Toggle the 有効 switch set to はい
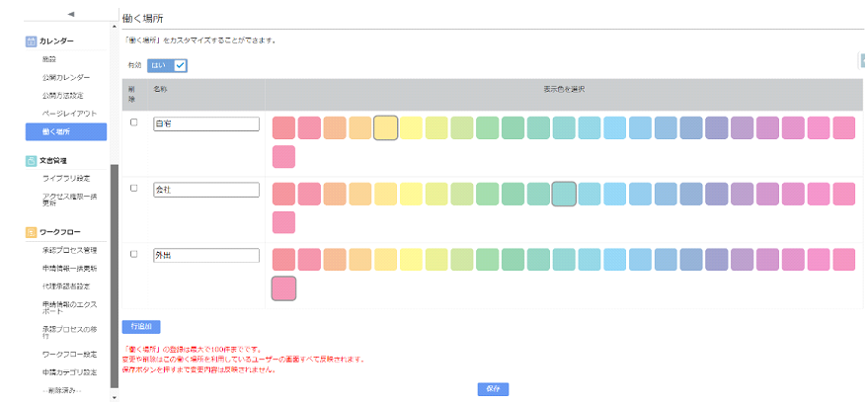The width and height of the screenshot is (868, 405). click(167, 65)
